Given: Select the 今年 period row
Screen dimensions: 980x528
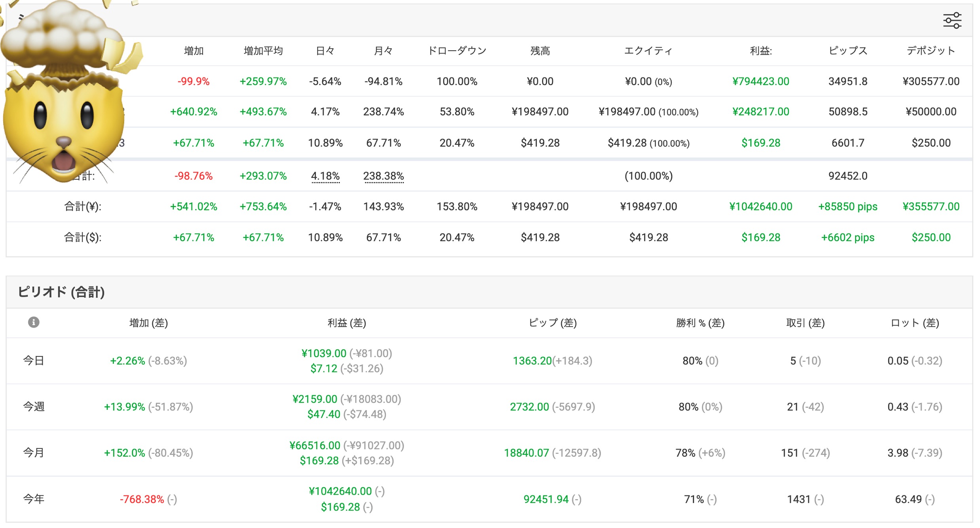Looking at the screenshot, I should point(489,499).
